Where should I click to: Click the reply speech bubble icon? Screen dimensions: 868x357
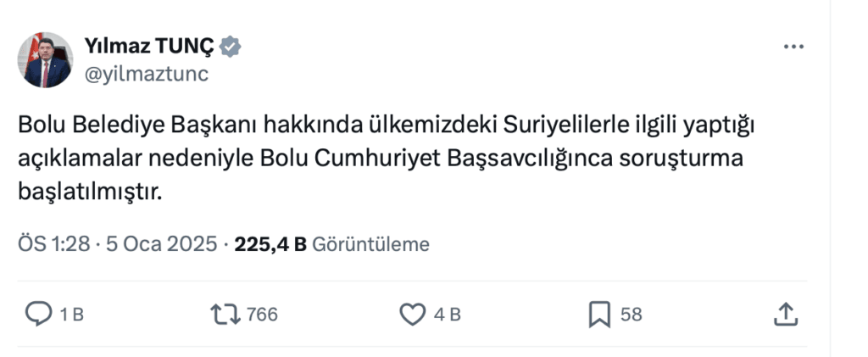[x=39, y=315]
